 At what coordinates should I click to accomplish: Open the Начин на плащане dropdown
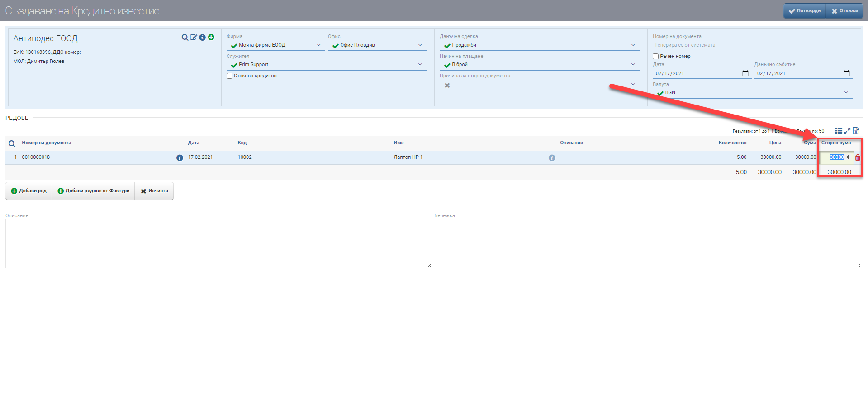540,65
